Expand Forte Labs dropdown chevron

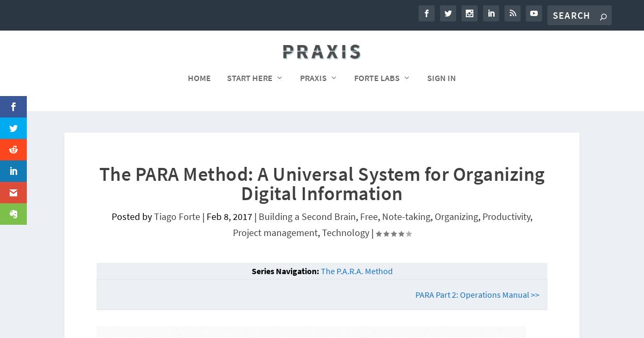pyautogui.click(x=407, y=78)
